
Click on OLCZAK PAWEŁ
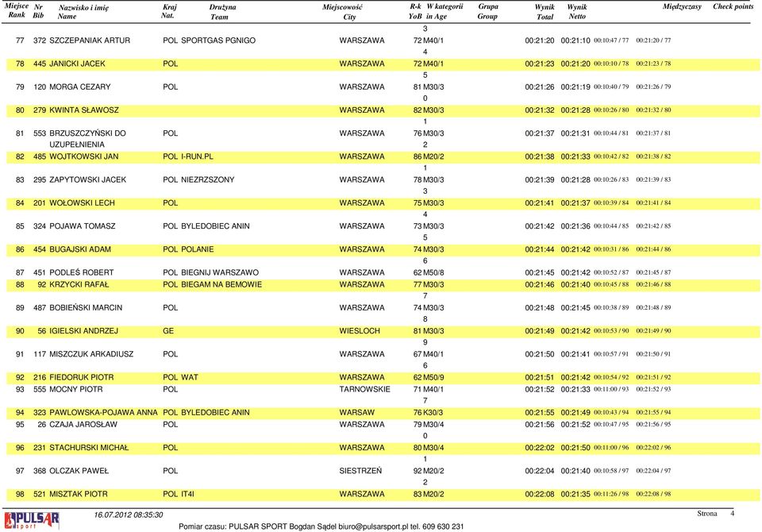79,471
